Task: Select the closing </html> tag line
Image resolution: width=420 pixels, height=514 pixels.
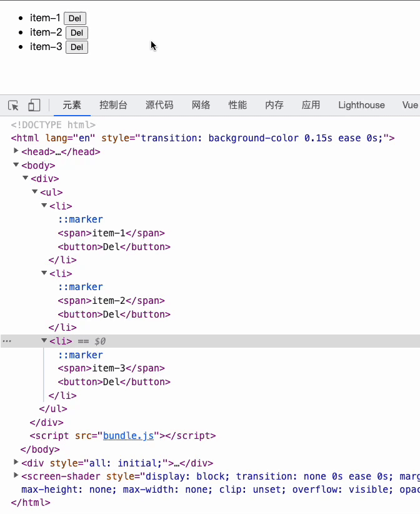Action: pos(31,503)
